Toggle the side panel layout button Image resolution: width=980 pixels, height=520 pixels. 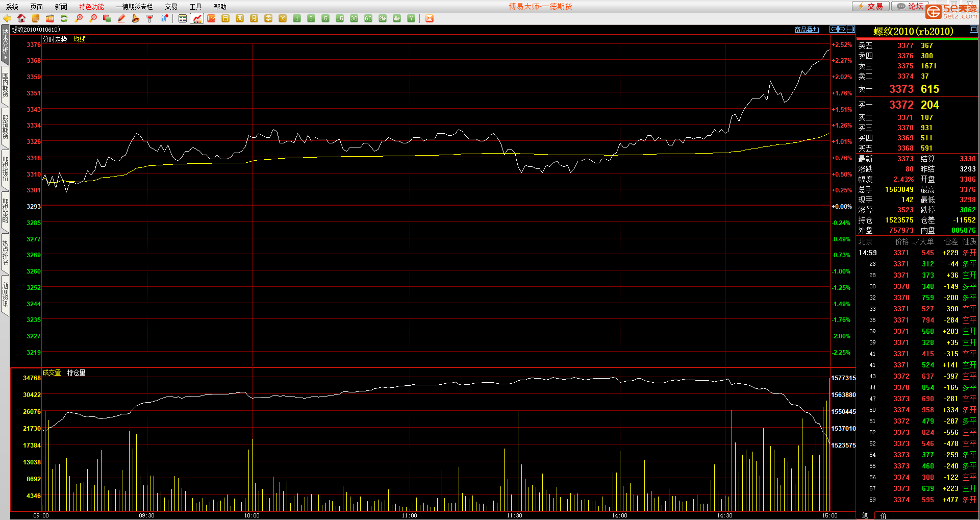click(851, 29)
